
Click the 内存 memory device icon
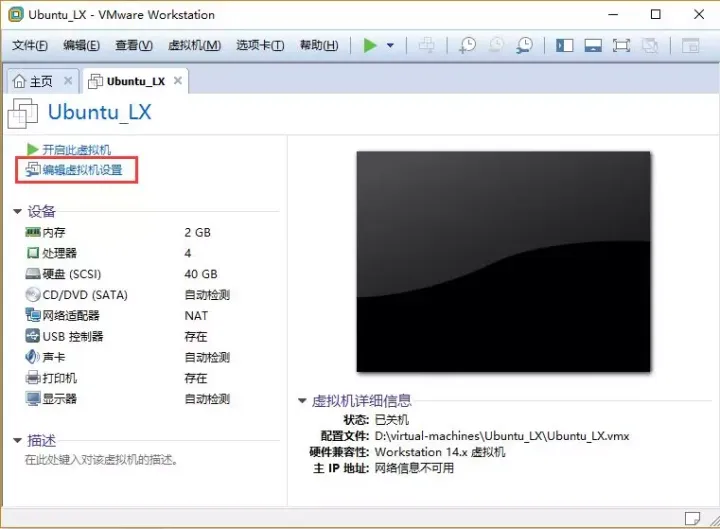(x=33, y=232)
